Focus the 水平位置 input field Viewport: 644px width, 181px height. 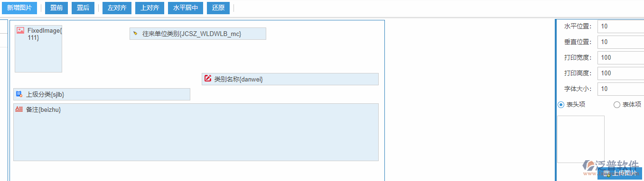point(621,27)
